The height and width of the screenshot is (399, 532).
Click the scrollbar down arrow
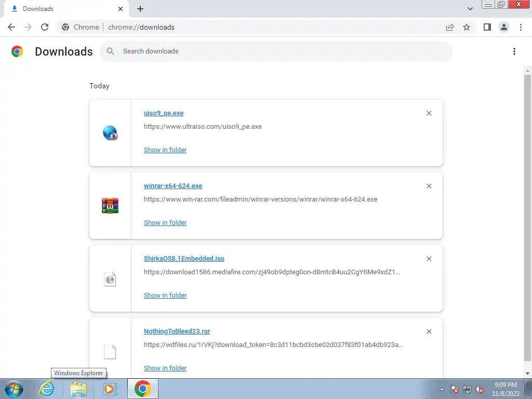click(527, 373)
